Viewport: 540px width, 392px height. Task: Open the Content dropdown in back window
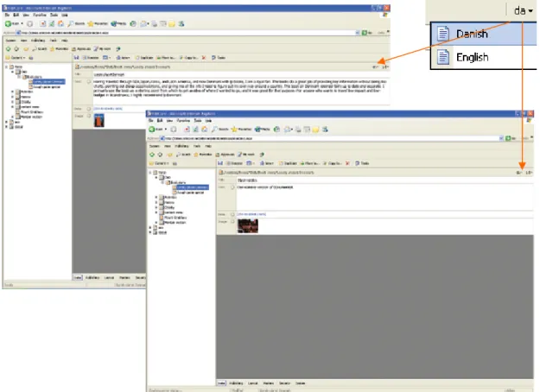coord(16,58)
